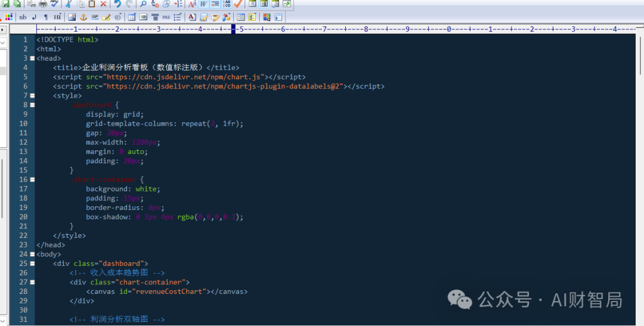Click the pencil Highlight/Font tag icon

coord(106,17)
